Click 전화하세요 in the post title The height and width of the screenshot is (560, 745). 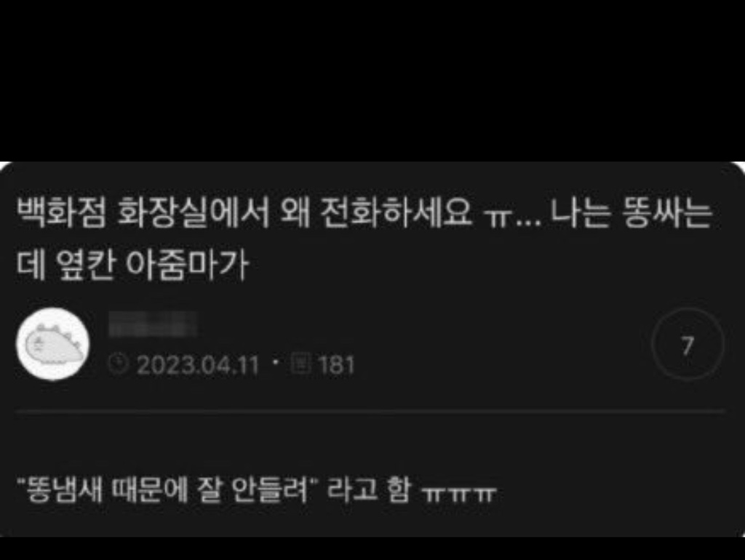[x=397, y=212]
